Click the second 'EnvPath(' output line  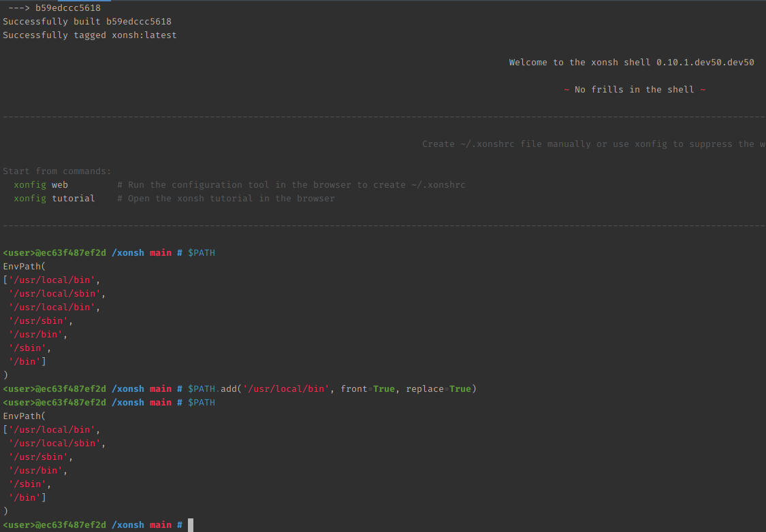click(x=24, y=416)
